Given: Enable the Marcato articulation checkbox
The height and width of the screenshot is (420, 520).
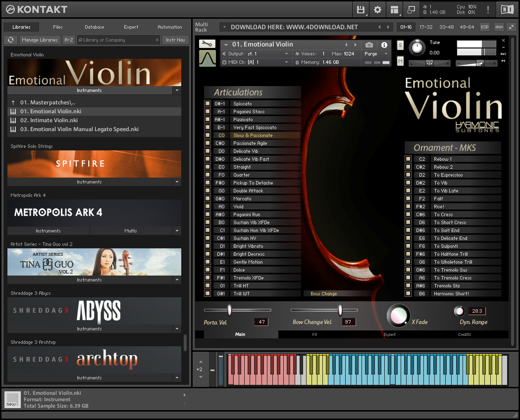Looking at the screenshot, I should tap(208, 198).
